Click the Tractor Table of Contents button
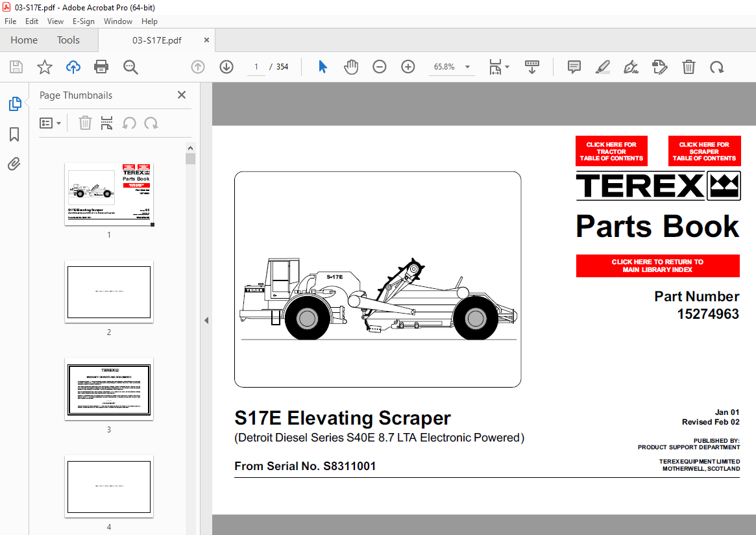The height and width of the screenshot is (535, 756). tap(611, 151)
